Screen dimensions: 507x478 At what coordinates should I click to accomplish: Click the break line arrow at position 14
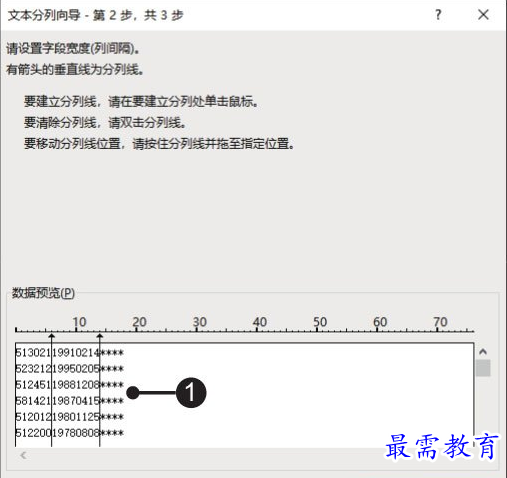click(x=100, y=337)
